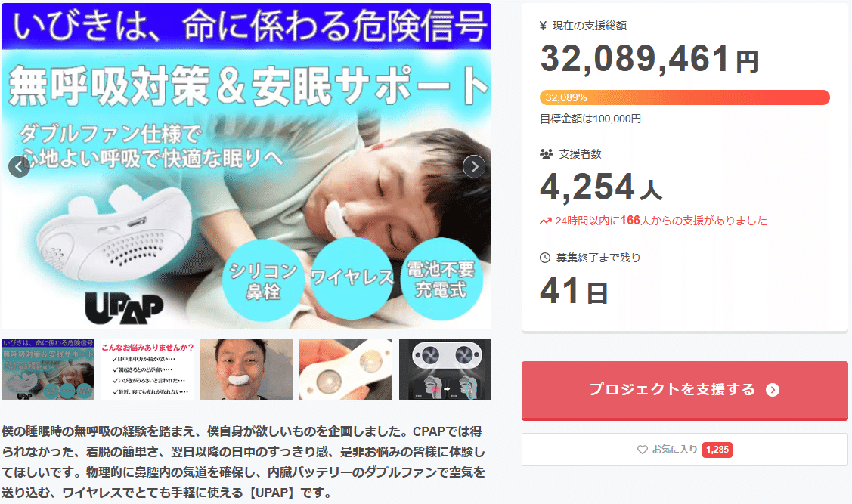The height and width of the screenshot is (504, 852).
Task: Click プロジェクトを支援する button
Action: point(685,390)
